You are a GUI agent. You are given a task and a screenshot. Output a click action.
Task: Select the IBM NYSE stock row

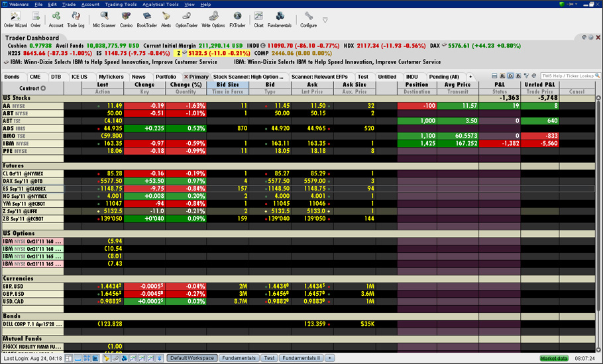pyautogui.click(x=299, y=143)
